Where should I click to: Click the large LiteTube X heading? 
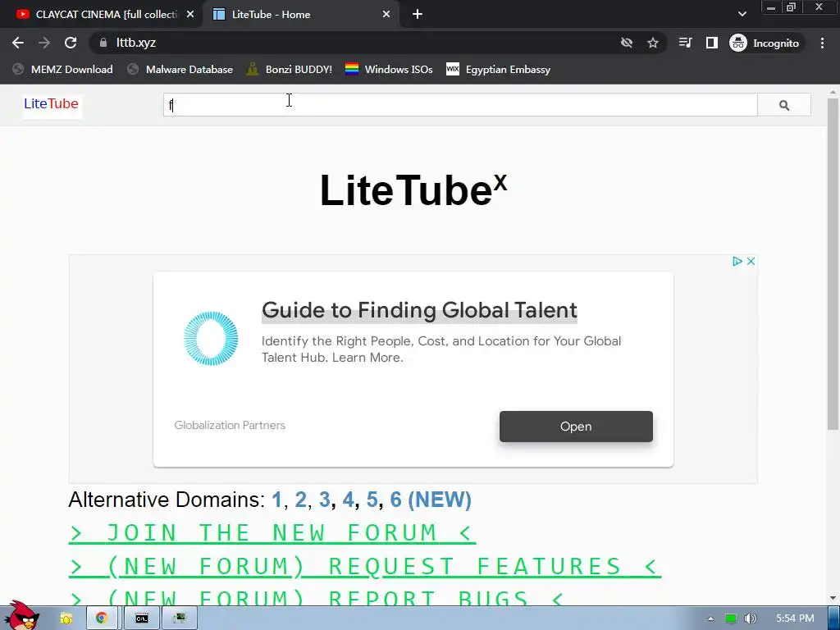(413, 189)
